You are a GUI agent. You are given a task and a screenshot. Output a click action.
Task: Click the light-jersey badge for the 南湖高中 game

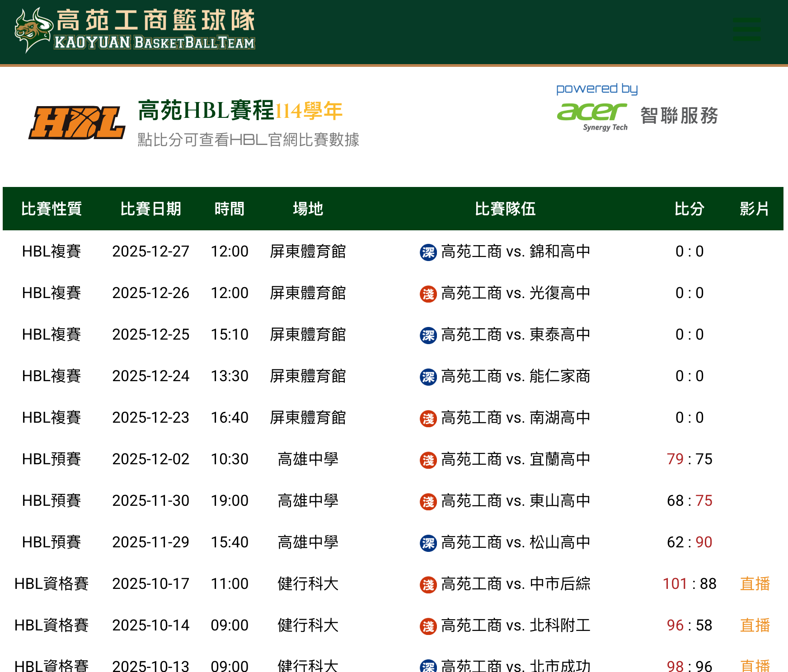[x=428, y=418]
